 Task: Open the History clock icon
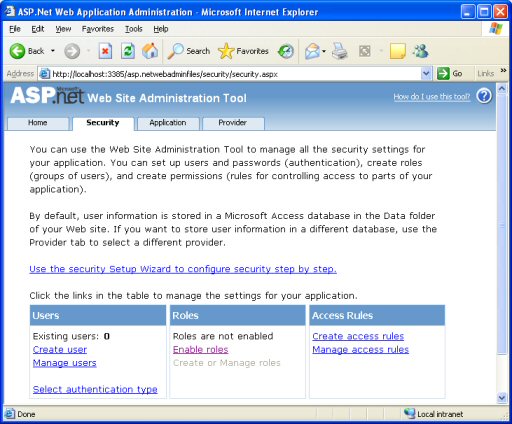tap(286, 51)
